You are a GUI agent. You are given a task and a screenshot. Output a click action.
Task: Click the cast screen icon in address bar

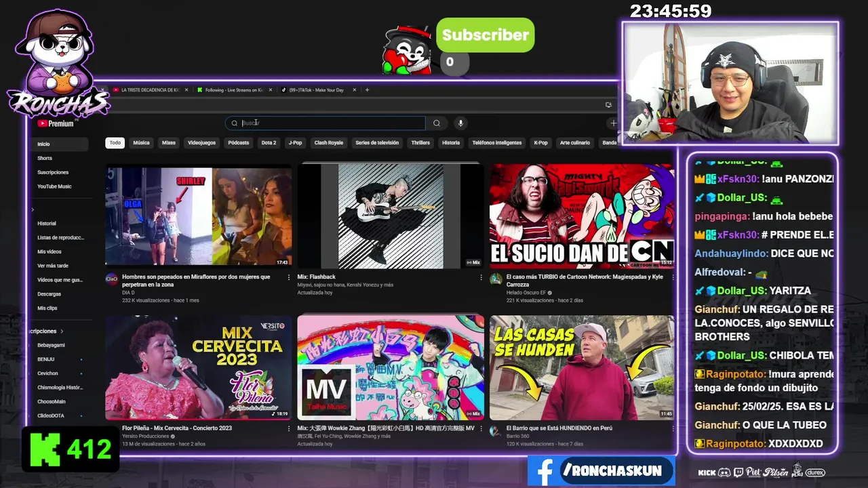tap(608, 105)
